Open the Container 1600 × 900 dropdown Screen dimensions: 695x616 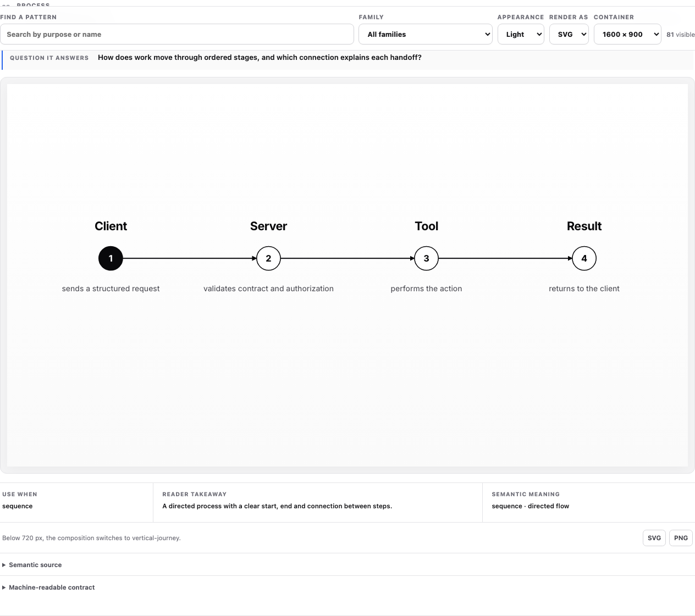pos(627,34)
